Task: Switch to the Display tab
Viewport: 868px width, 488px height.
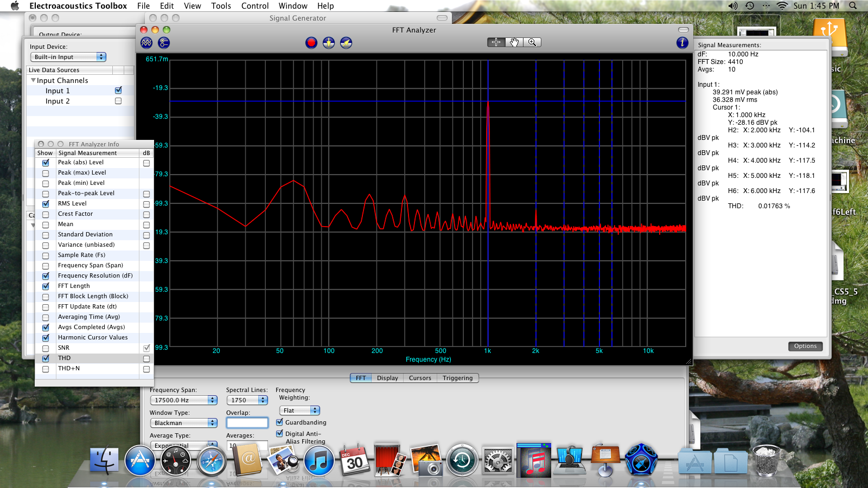Action: pyautogui.click(x=387, y=378)
